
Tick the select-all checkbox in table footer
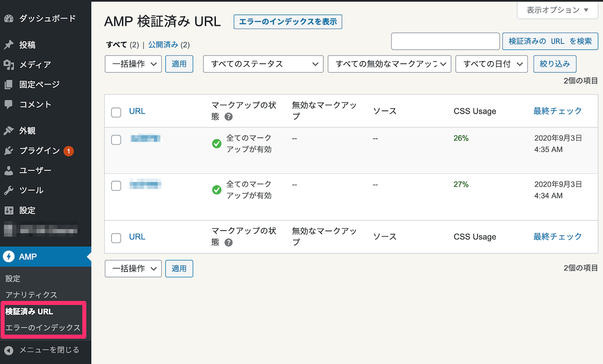tap(116, 238)
